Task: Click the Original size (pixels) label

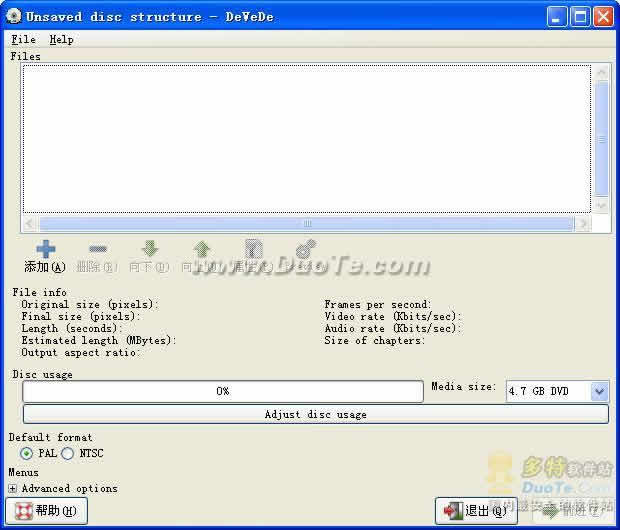Action: (90, 304)
